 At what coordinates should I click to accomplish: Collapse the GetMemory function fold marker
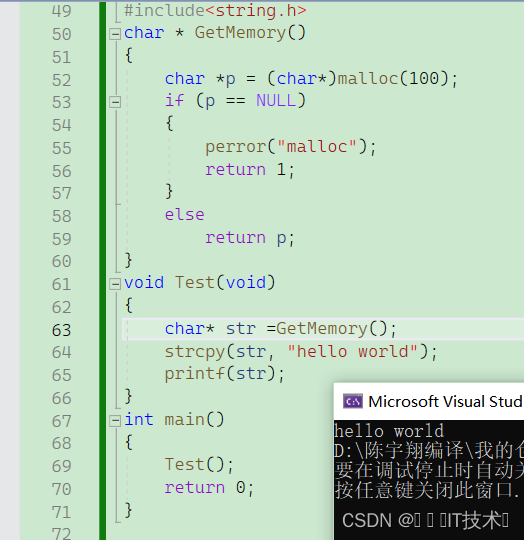115,34
